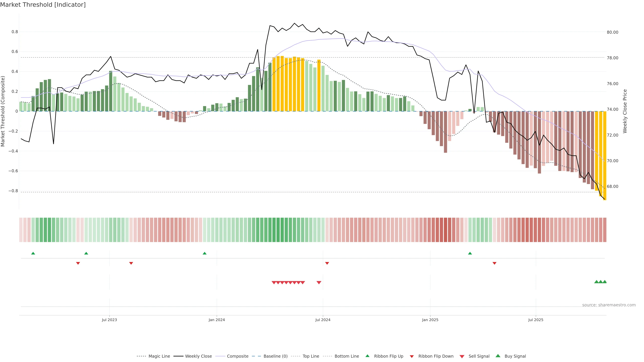644x362 pixels.
Task: Click the rightmost green Buy Signal triangle
Action: [604, 282]
